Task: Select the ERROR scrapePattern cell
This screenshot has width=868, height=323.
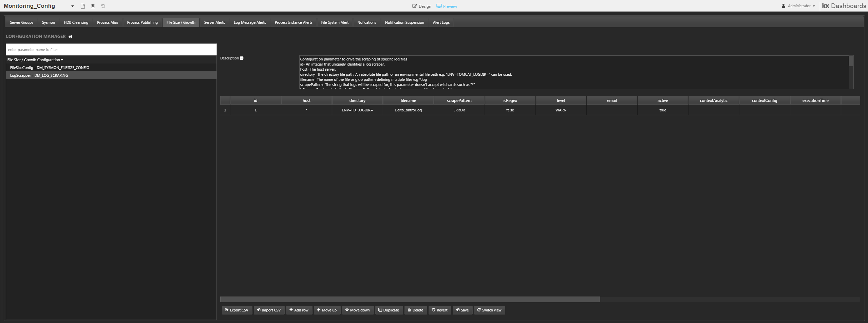Action: coord(459,110)
